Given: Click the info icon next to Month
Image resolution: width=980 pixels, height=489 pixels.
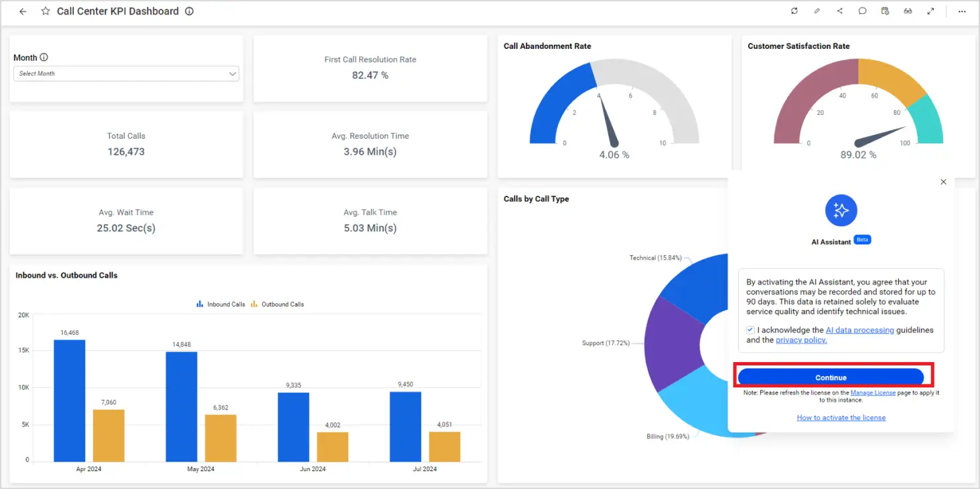Looking at the screenshot, I should coord(44,57).
